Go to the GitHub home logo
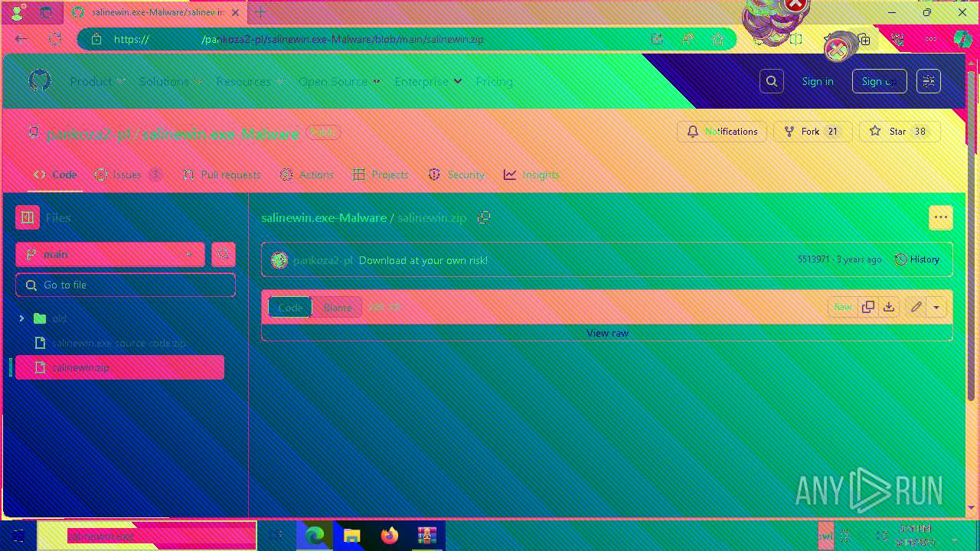Image resolution: width=980 pixels, height=551 pixels. (40, 80)
